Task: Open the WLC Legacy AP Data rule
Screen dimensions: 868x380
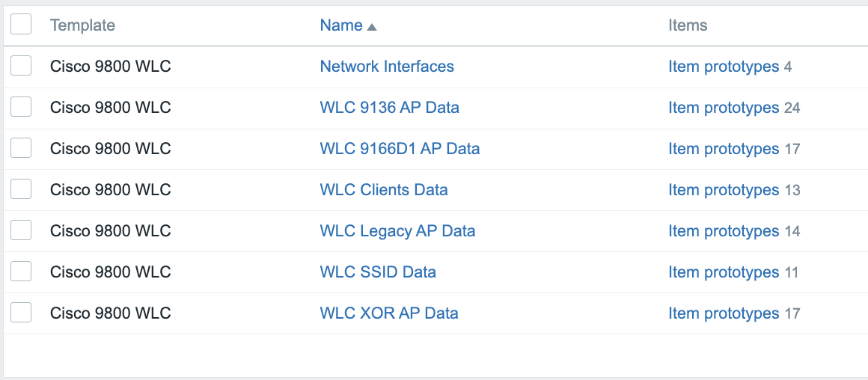Action: click(397, 231)
